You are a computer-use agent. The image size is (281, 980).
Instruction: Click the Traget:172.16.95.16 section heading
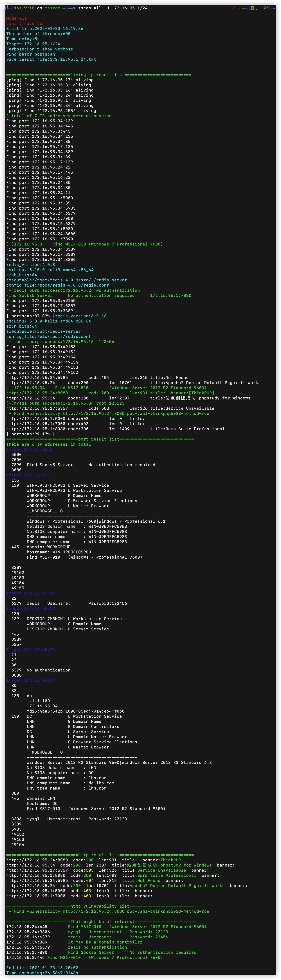(31, 593)
